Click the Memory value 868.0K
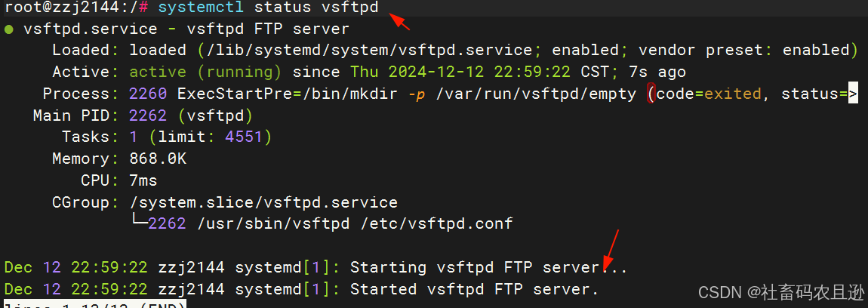 click(158, 159)
